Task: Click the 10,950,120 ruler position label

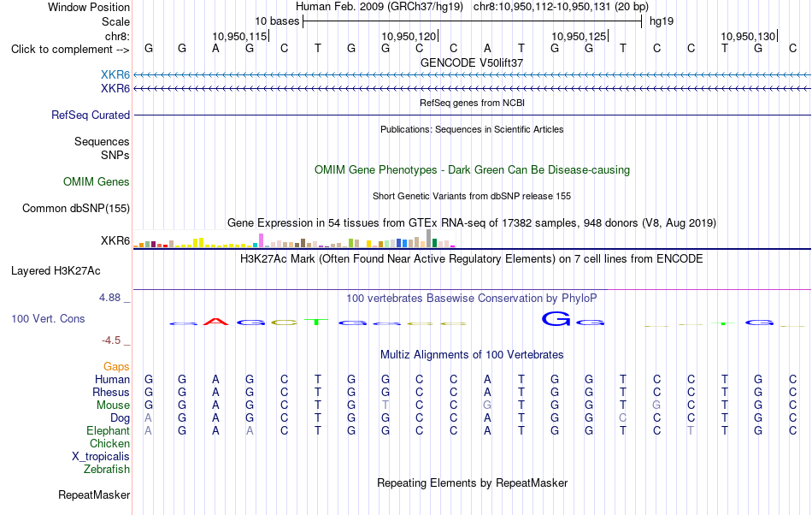Action: (409, 36)
